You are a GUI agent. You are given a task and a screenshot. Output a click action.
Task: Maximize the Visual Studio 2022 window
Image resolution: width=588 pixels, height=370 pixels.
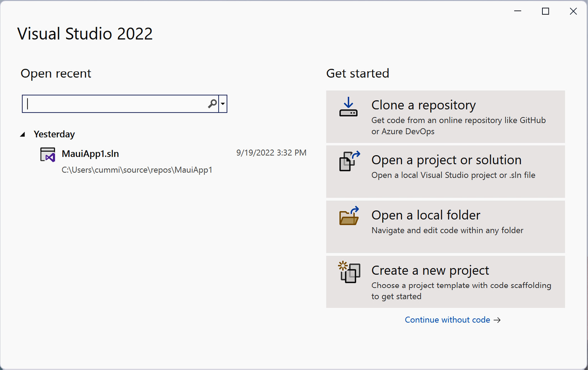click(x=545, y=11)
